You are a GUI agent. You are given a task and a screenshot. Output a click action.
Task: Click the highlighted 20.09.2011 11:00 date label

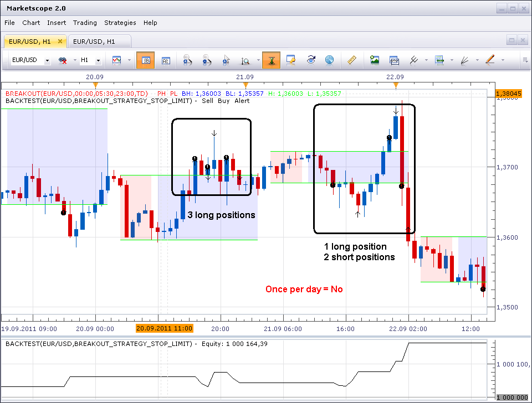pyautogui.click(x=164, y=328)
